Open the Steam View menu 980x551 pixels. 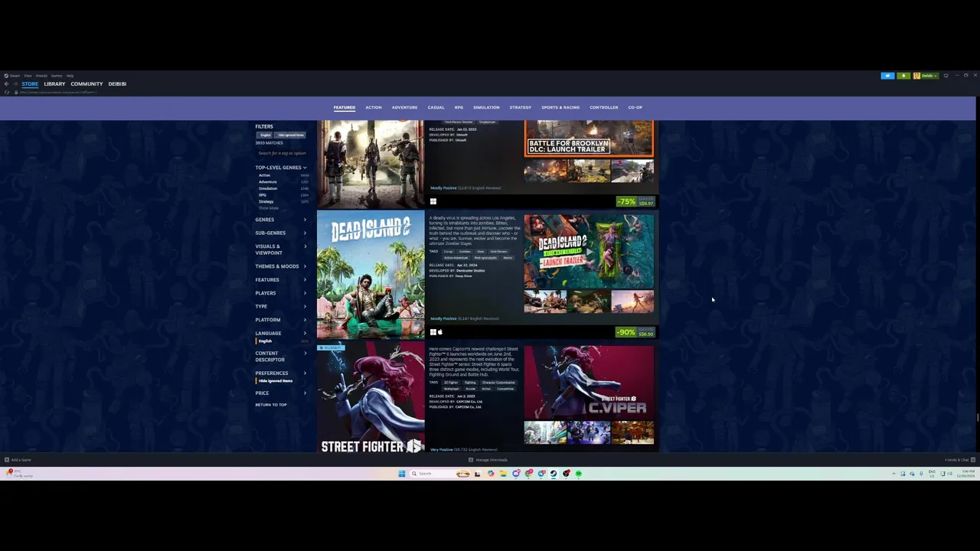pyautogui.click(x=28, y=76)
